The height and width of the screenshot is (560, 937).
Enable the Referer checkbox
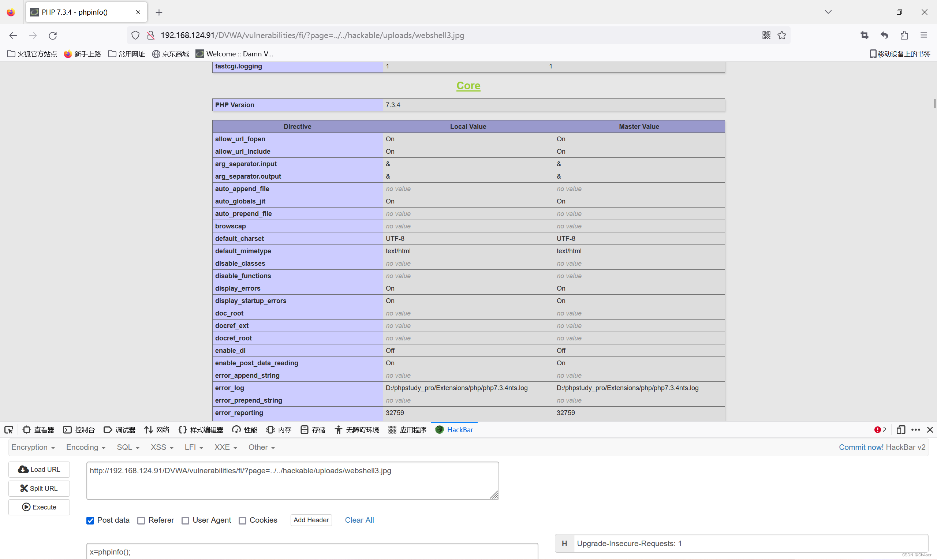tap(141, 520)
